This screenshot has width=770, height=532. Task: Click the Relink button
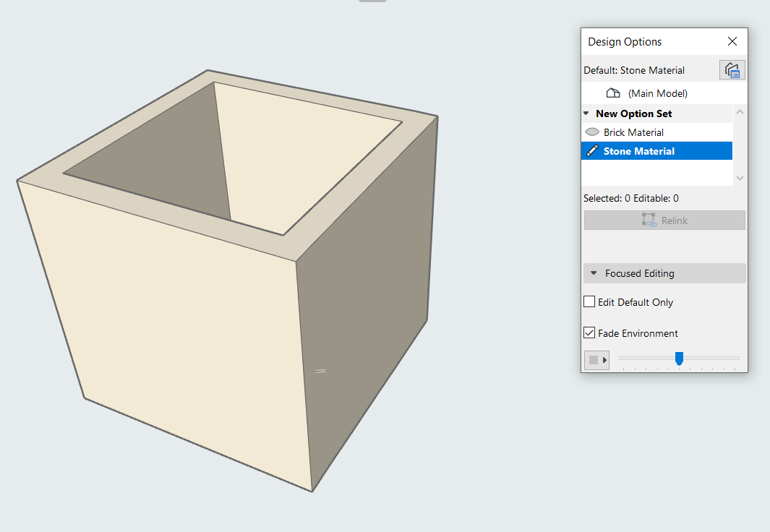tap(664, 220)
